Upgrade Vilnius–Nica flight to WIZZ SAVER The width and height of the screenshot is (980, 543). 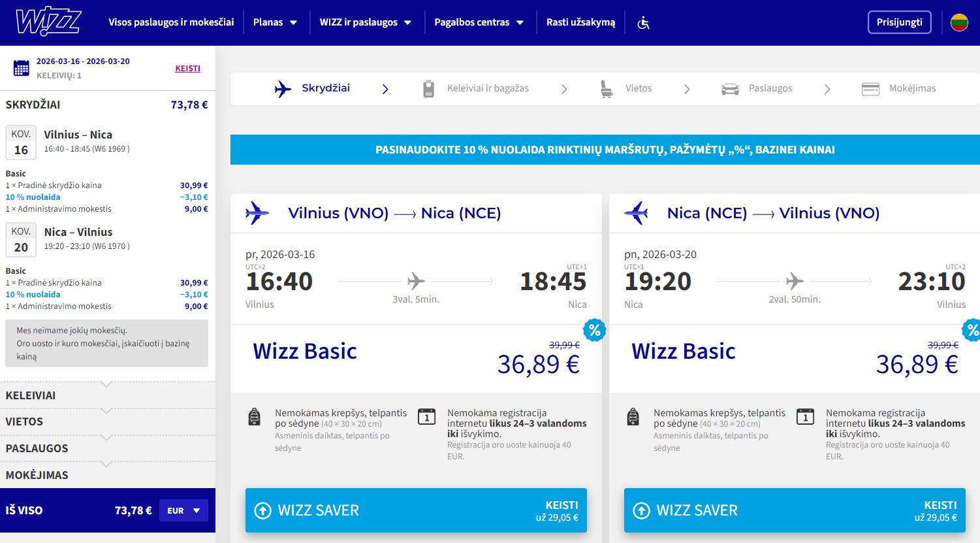[x=416, y=510]
